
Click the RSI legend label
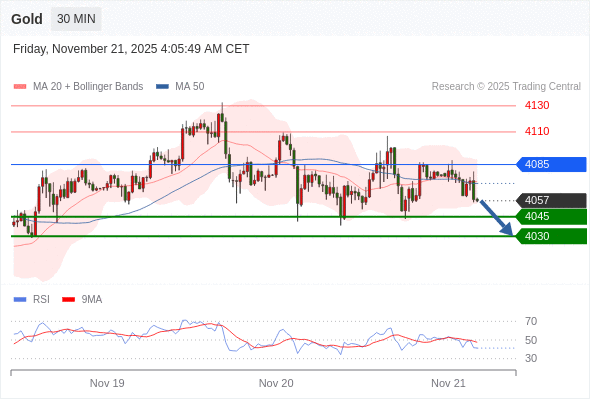[41, 300]
